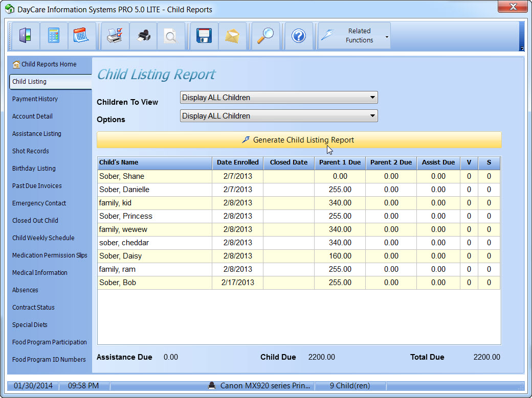
Task: Open the Shot Records report
Action: point(31,151)
